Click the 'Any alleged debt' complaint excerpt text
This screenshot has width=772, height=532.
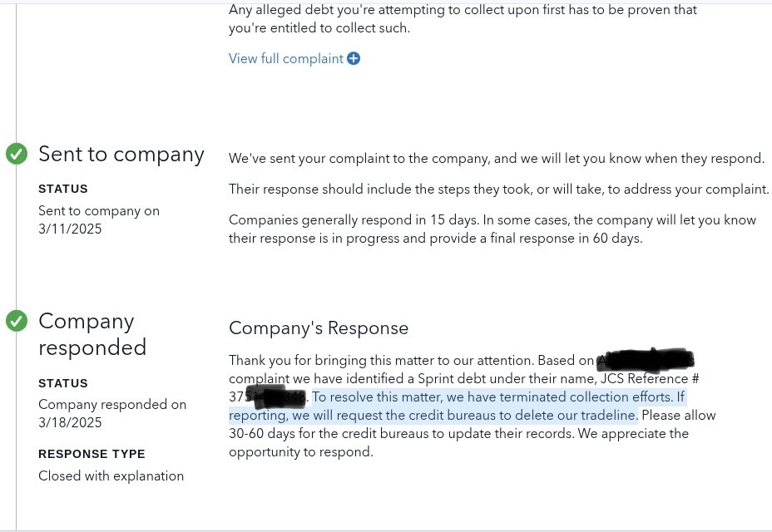tap(463, 18)
